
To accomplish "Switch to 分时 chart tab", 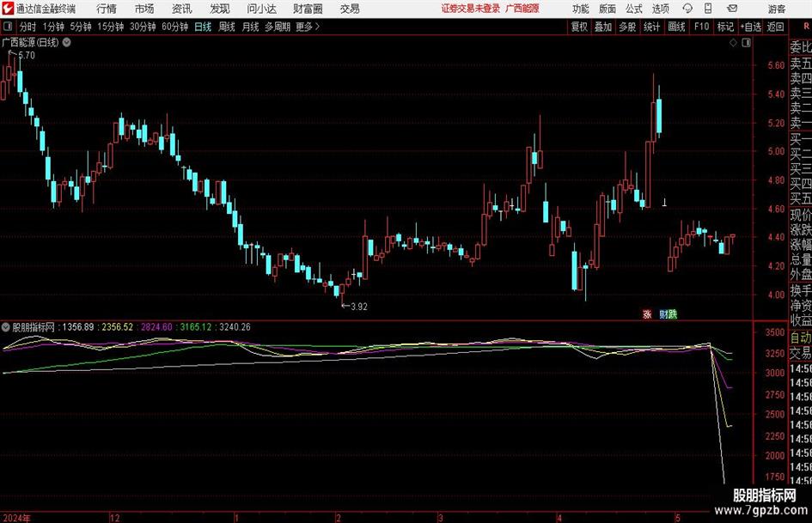I will [x=28, y=27].
